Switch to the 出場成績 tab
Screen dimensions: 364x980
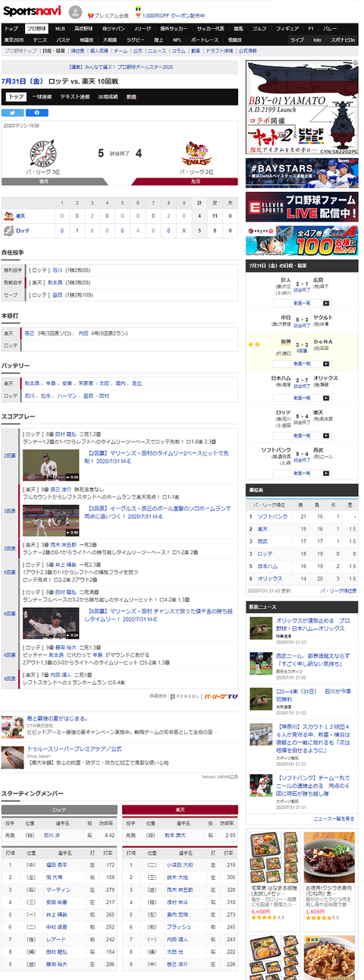click(x=108, y=97)
